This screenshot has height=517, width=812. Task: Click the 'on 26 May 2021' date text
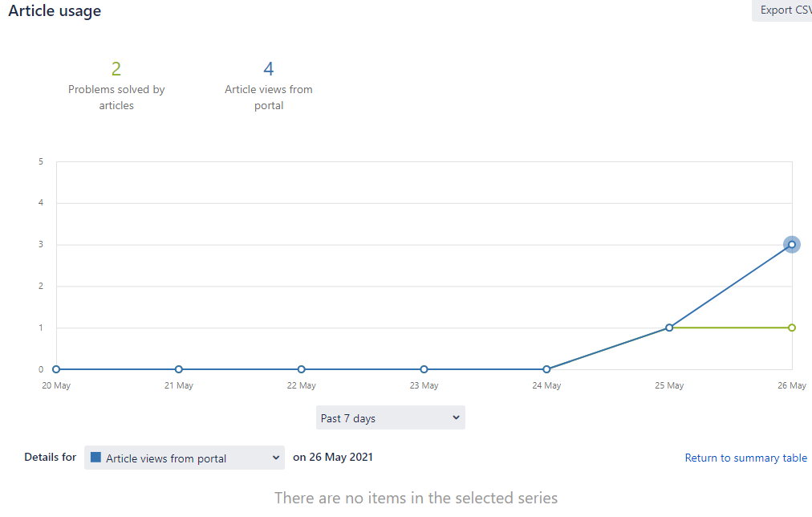click(332, 457)
